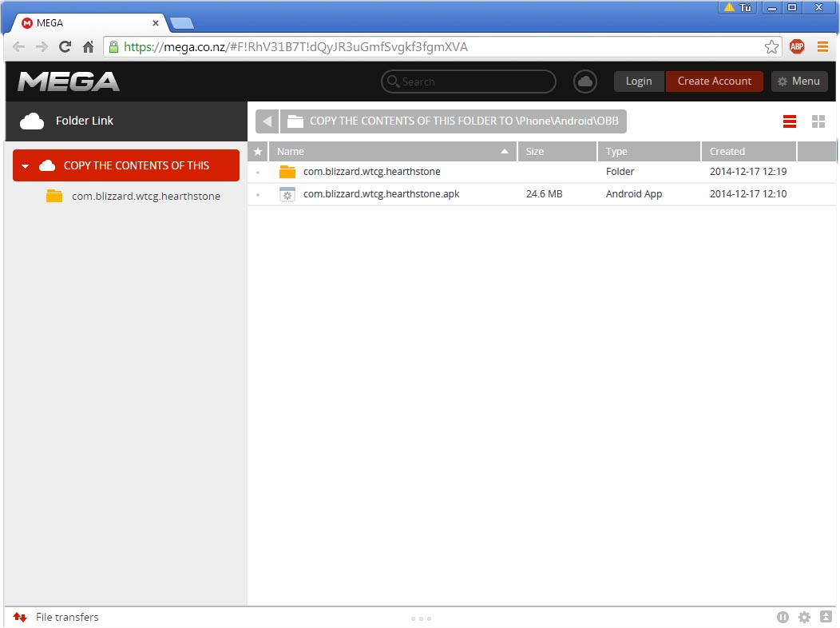Go back with the folder breadcrumb arrow
840x628 pixels.
(267, 121)
